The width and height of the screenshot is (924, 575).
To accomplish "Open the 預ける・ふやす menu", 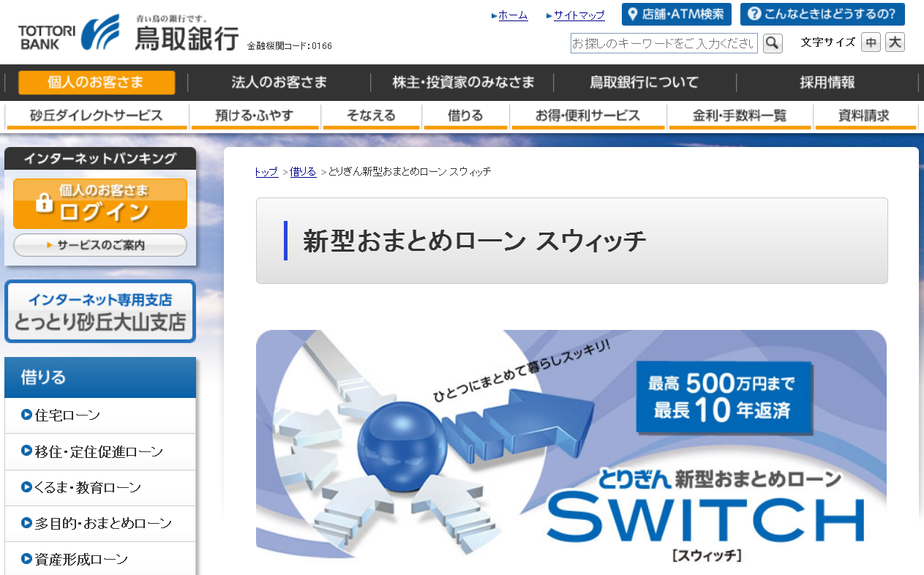I will click(255, 116).
